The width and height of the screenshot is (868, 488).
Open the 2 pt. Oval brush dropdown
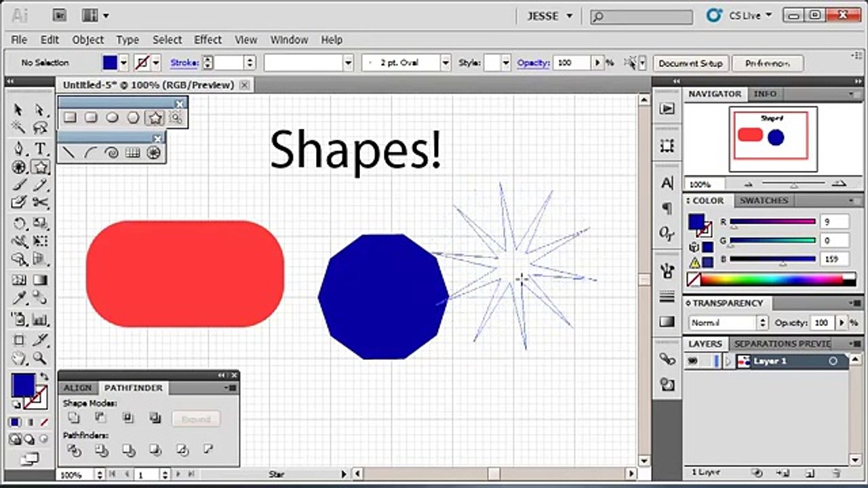(446, 63)
